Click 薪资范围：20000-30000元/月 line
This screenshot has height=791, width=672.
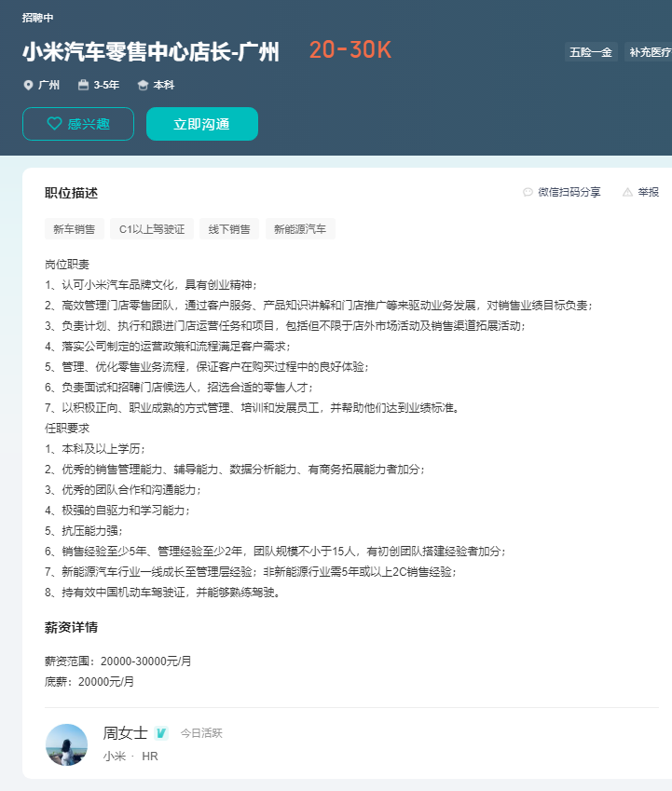(x=118, y=661)
